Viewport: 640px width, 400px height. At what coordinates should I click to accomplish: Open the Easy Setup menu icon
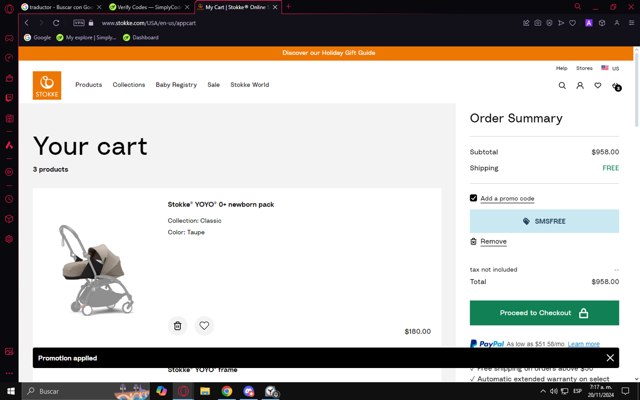pos(631,23)
